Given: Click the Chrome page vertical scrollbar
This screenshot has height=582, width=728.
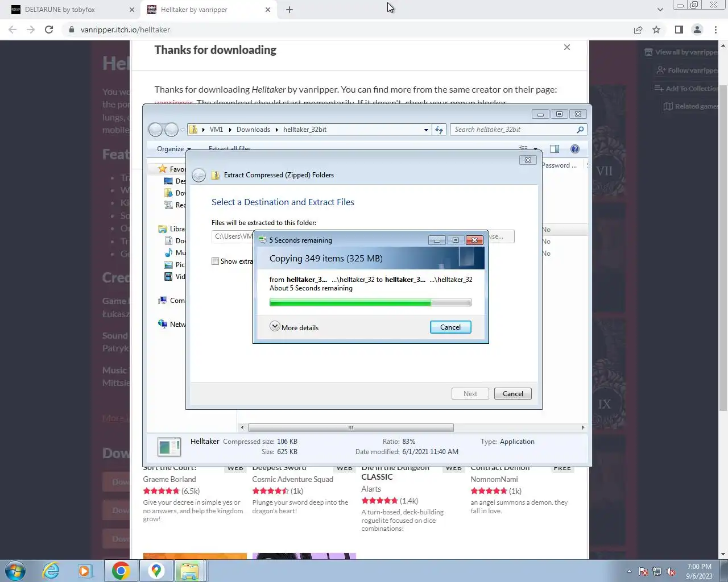Looking at the screenshot, I should (x=723, y=248).
